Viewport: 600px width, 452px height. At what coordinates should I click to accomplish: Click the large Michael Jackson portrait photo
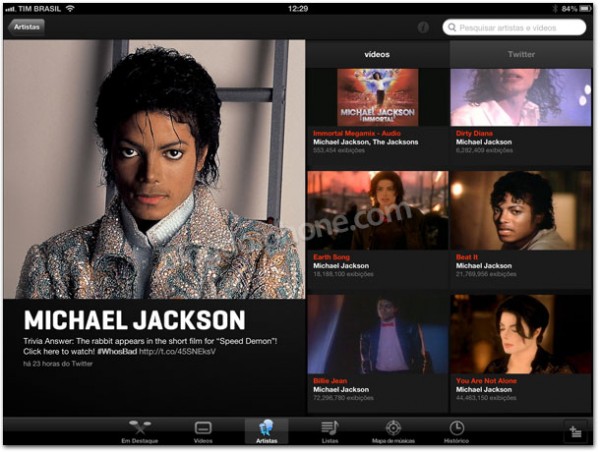(154, 169)
